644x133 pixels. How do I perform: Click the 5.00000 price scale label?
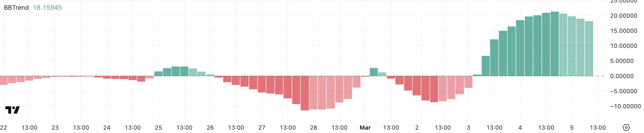pyautogui.click(x=622, y=61)
